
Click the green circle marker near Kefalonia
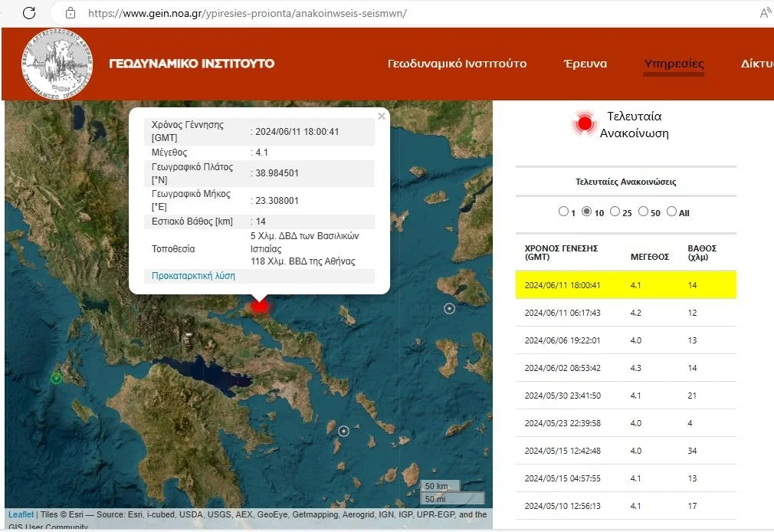click(56, 378)
